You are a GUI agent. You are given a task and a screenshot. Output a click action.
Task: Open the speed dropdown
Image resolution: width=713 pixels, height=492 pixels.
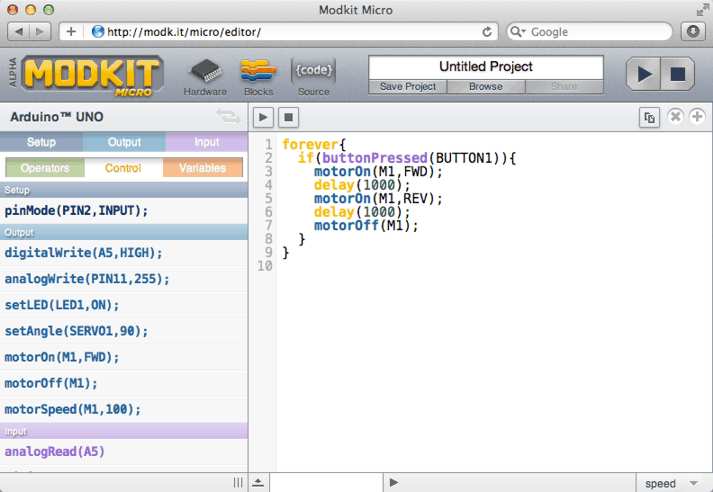(x=671, y=483)
